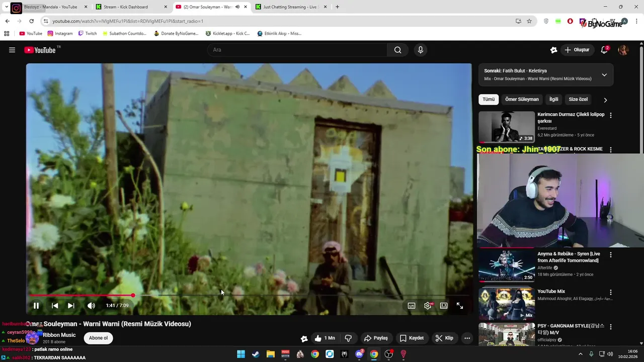This screenshot has width=644, height=362.
Task: Select the Ömer Süleyman filter chip
Action: tap(522, 100)
